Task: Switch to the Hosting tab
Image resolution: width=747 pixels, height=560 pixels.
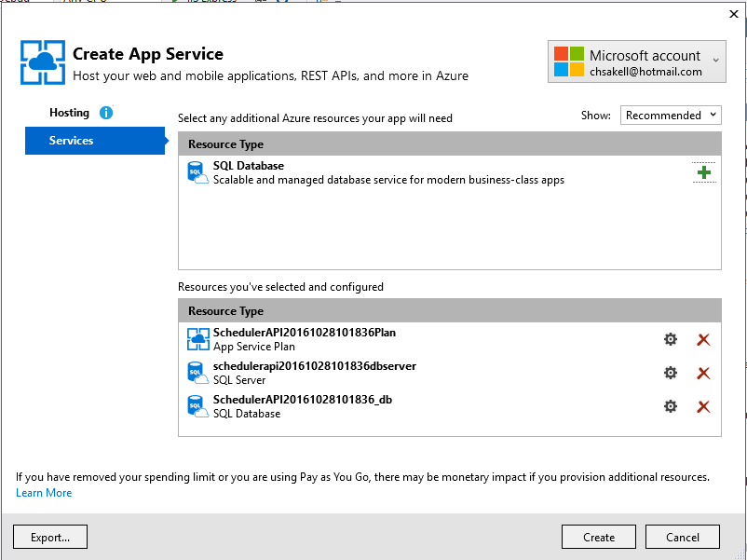Action: (x=69, y=113)
